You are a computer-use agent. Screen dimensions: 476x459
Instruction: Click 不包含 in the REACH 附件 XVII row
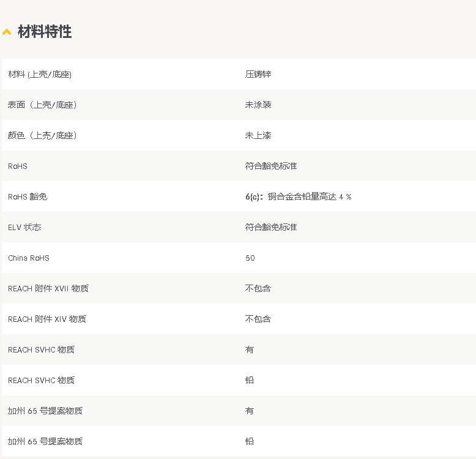tap(258, 288)
